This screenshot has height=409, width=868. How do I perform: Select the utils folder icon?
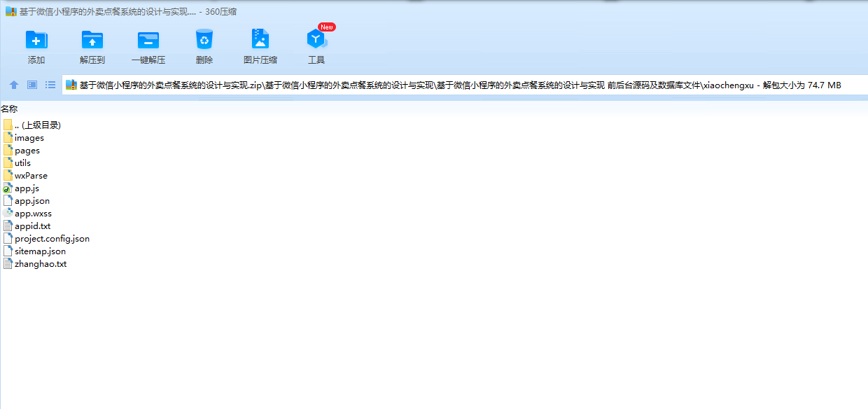(x=8, y=162)
